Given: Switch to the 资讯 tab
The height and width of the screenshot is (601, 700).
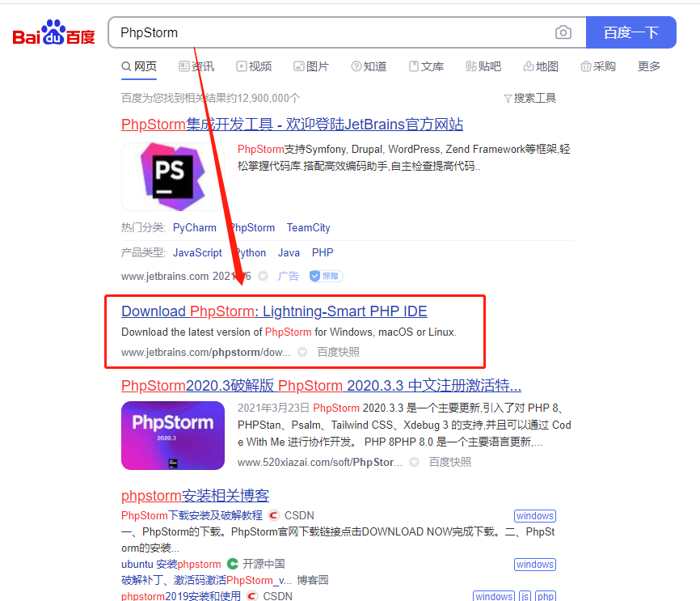Looking at the screenshot, I should coord(196,66).
